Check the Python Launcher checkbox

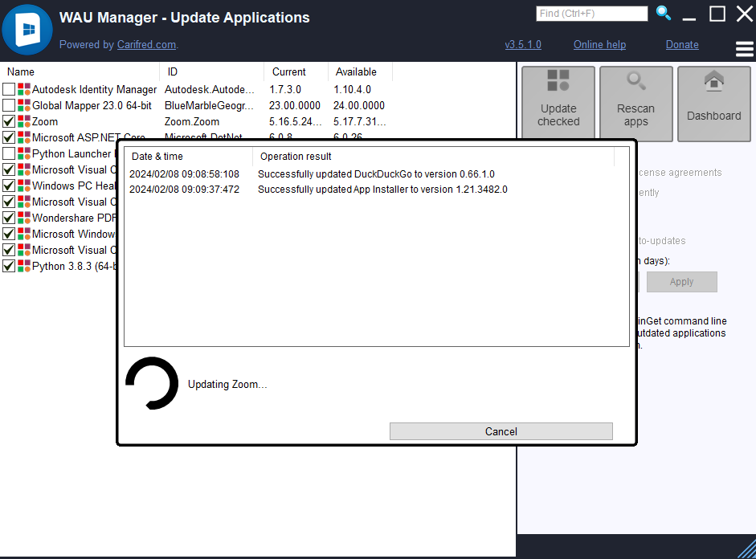pos(9,153)
